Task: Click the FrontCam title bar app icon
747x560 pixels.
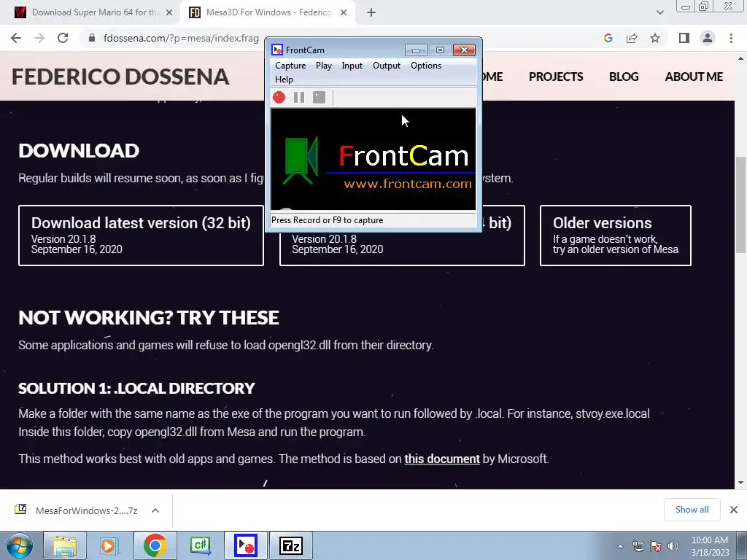Action: [x=276, y=50]
